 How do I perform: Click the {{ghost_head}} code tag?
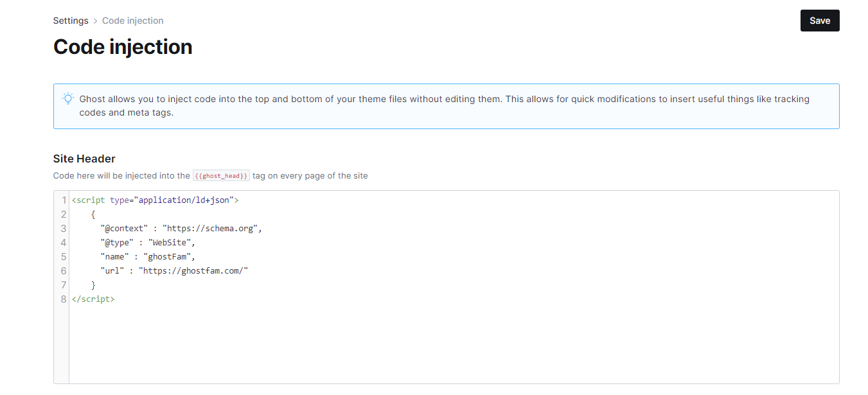coord(221,175)
